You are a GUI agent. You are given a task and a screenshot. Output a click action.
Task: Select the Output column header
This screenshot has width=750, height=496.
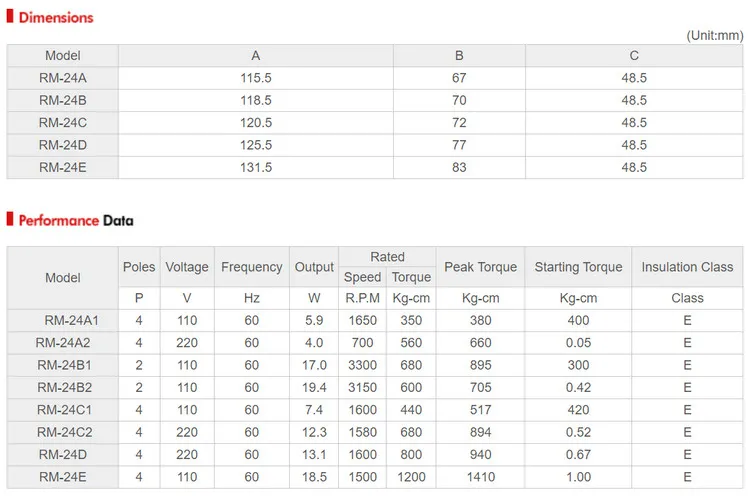tap(314, 267)
